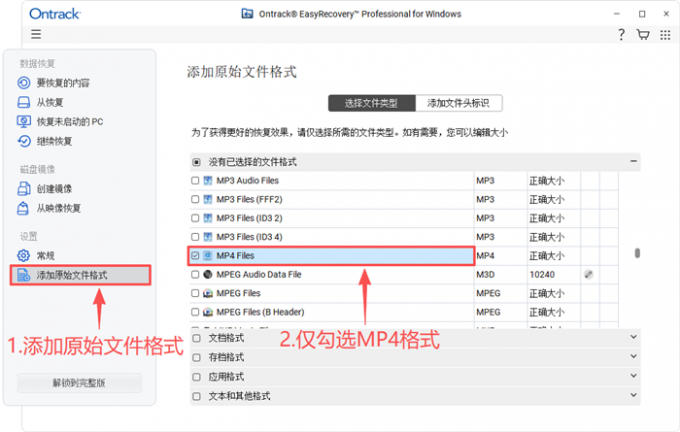
Task: Expand the 文本和其他格式 section chevron
Action: 633,395
